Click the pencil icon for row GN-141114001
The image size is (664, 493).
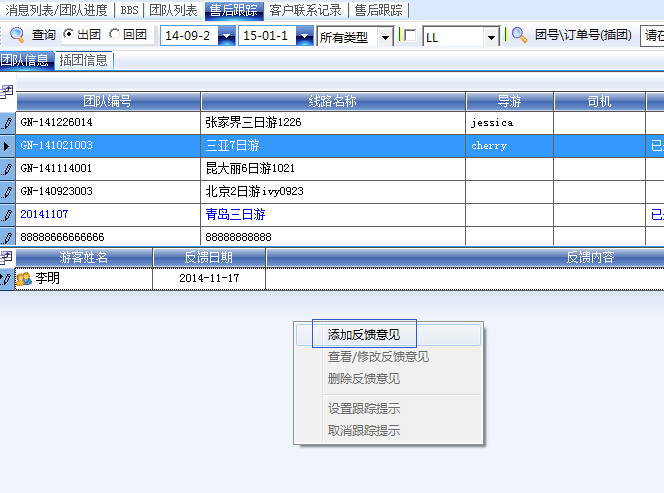click(8, 169)
